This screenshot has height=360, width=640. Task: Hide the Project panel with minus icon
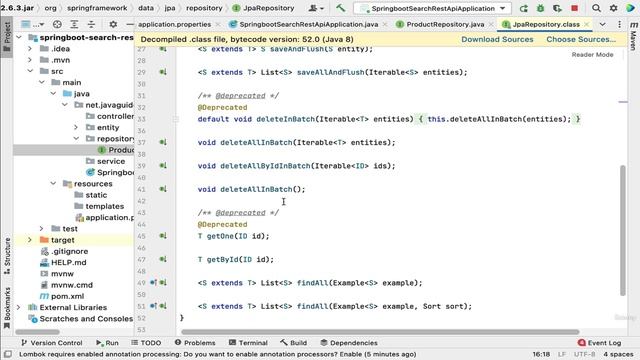click(x=130, y=24)
